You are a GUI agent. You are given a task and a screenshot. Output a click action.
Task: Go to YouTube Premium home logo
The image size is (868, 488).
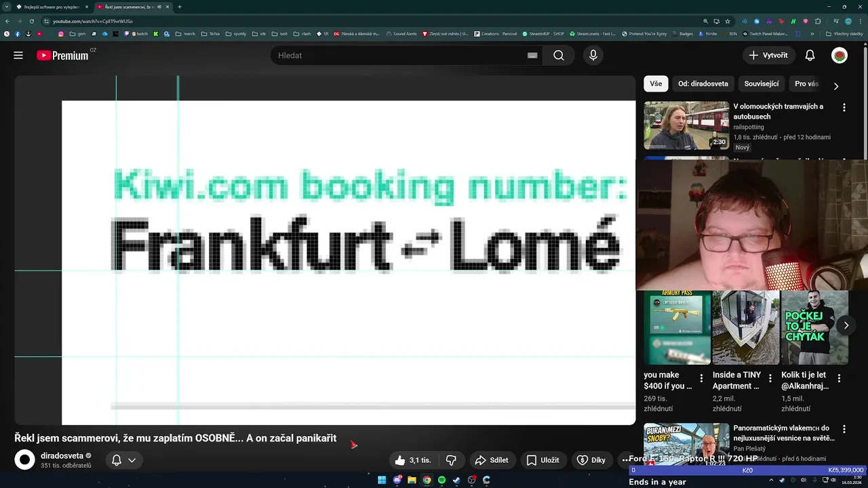pos(62,56)
